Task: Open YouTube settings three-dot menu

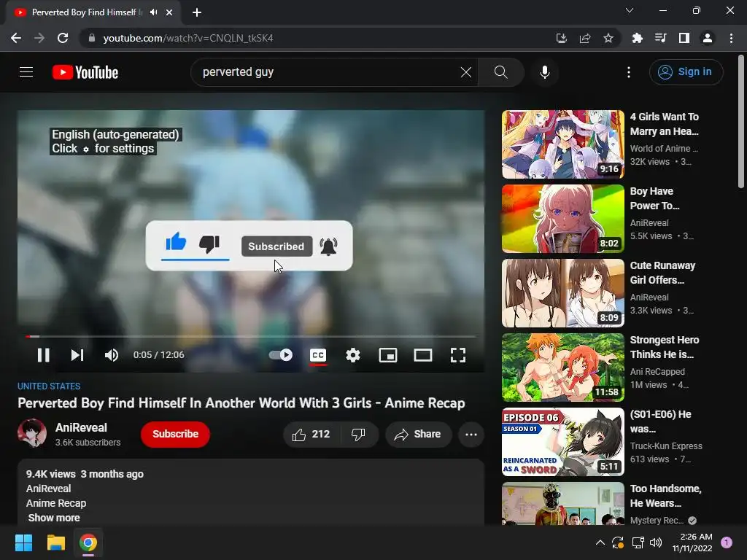Action: pyautogui.click(x=628, y=72)
